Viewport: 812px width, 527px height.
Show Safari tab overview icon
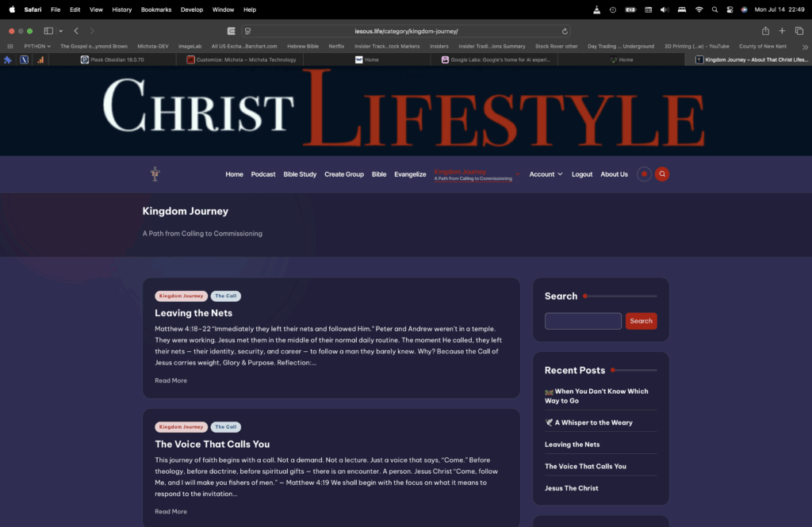pos(799,31)
